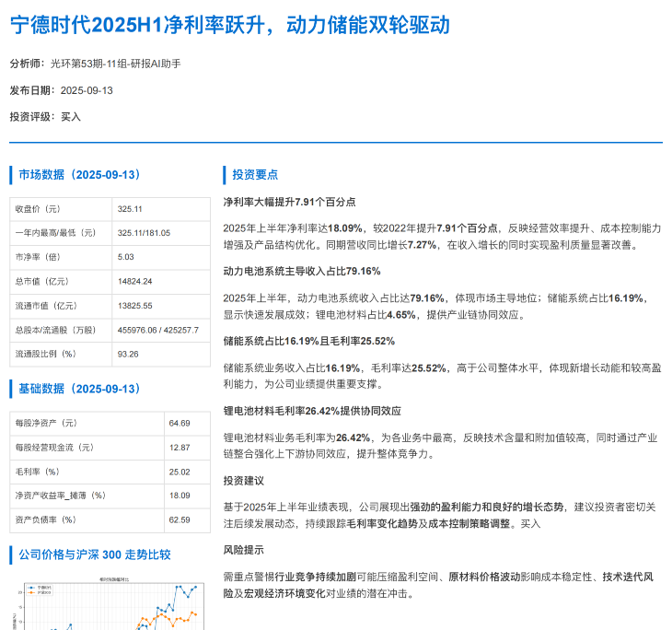The image size is (672, 630).
Task: Click the gross margin value 25.02
Action: point(180,472)
